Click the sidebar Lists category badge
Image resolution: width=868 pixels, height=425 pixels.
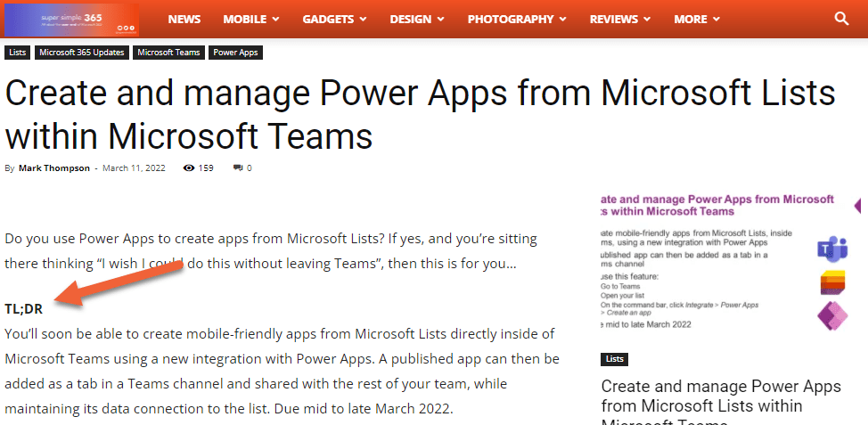coord(615,359)
